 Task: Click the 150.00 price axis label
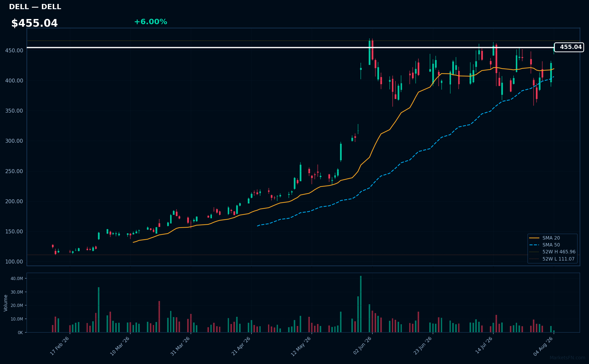pos(14,231)
